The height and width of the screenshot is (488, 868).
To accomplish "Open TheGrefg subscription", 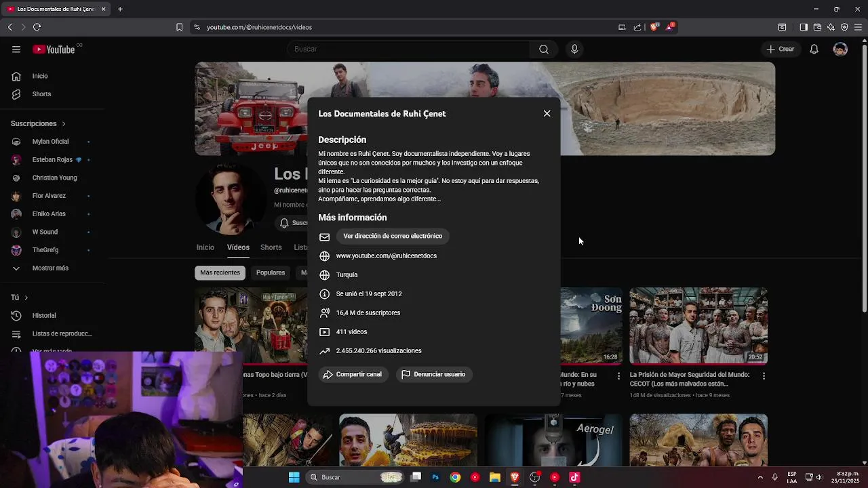I will (x=45, y=249).
